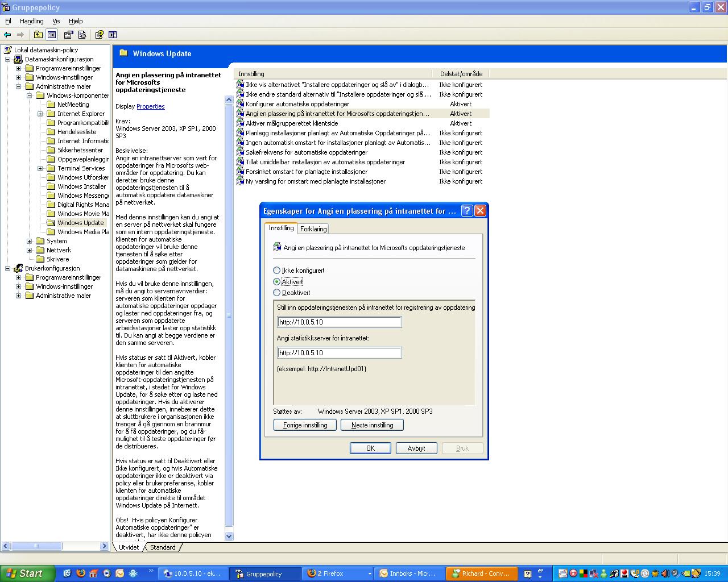Screen dimensions: 728x582
Task: Expand Administrative maler under Brukerkonfigurasjon
Action: pyautogui.click(x=18, y=296)
